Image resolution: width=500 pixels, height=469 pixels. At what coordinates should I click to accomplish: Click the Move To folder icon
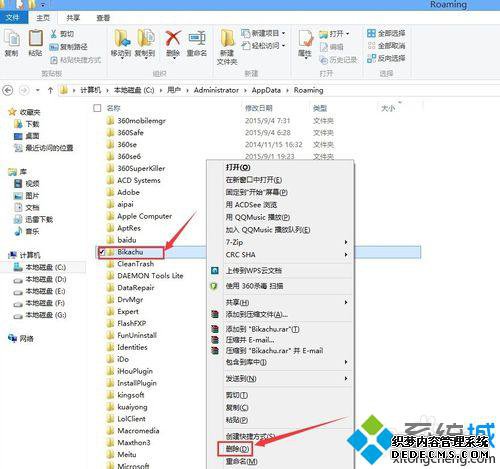pos(122,38)
